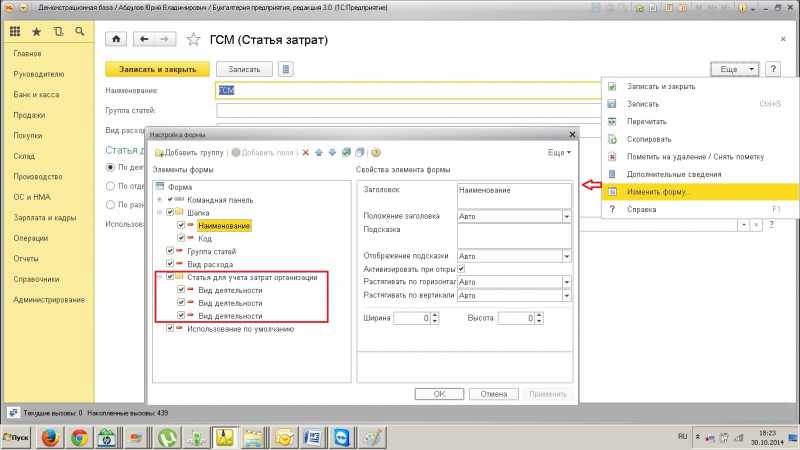Click yellow Записать и закрыть button
The image size is (800, 450).
pyautogui.click(x=157, y=69)
